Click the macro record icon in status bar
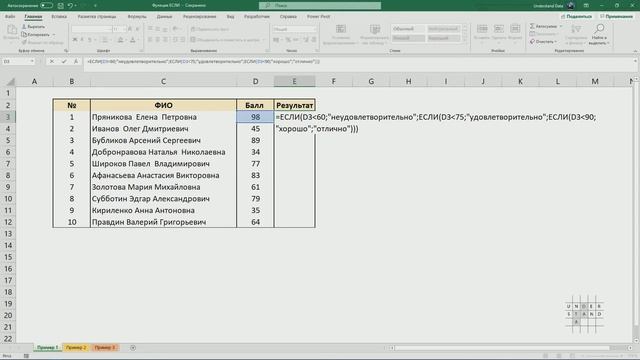 tap(27, 356)
